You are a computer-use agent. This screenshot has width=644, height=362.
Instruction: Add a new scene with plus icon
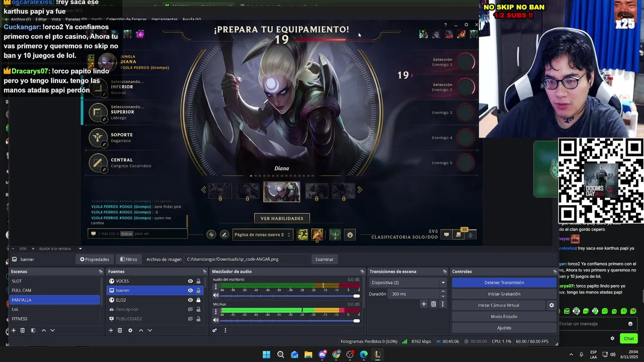14,330
